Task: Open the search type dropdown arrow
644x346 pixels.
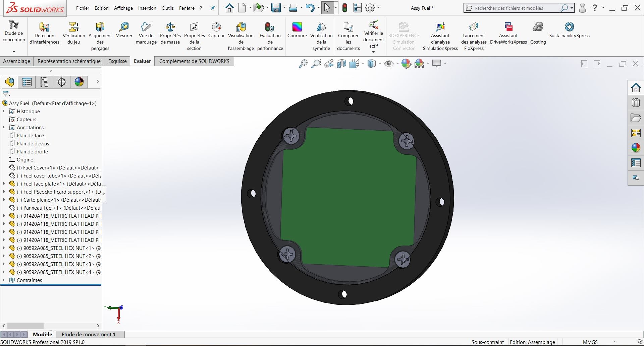Action: 572,8
